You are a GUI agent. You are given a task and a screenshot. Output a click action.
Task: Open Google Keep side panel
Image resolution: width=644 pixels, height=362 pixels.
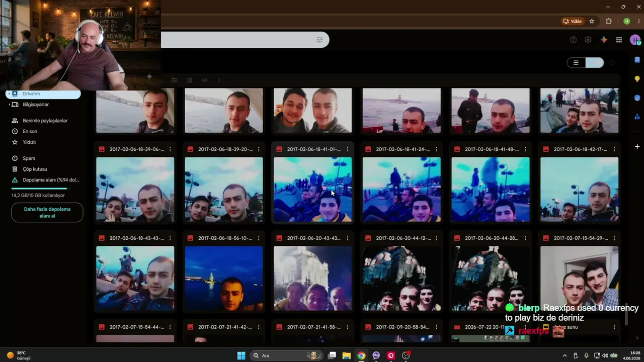(x=637, y=79)
